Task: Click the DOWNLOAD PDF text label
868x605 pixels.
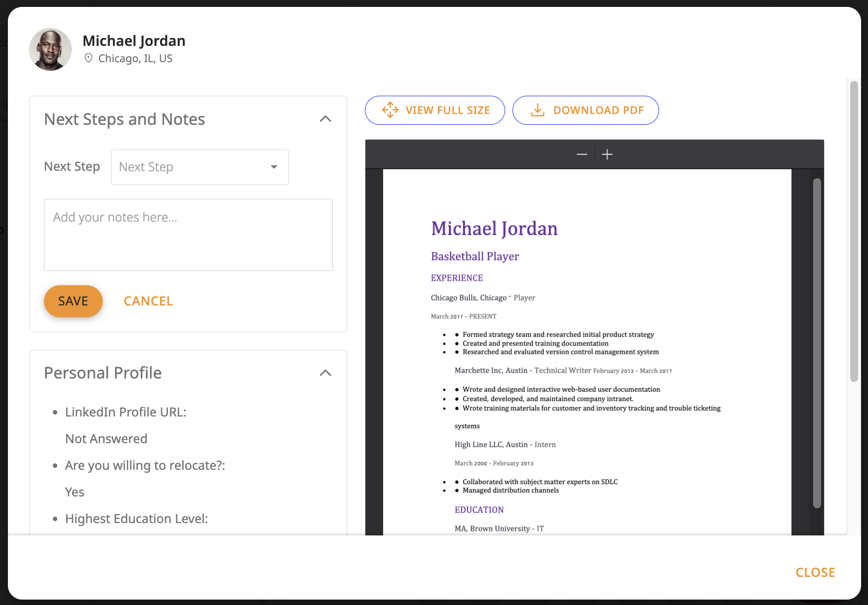Action: pos(598,110)
